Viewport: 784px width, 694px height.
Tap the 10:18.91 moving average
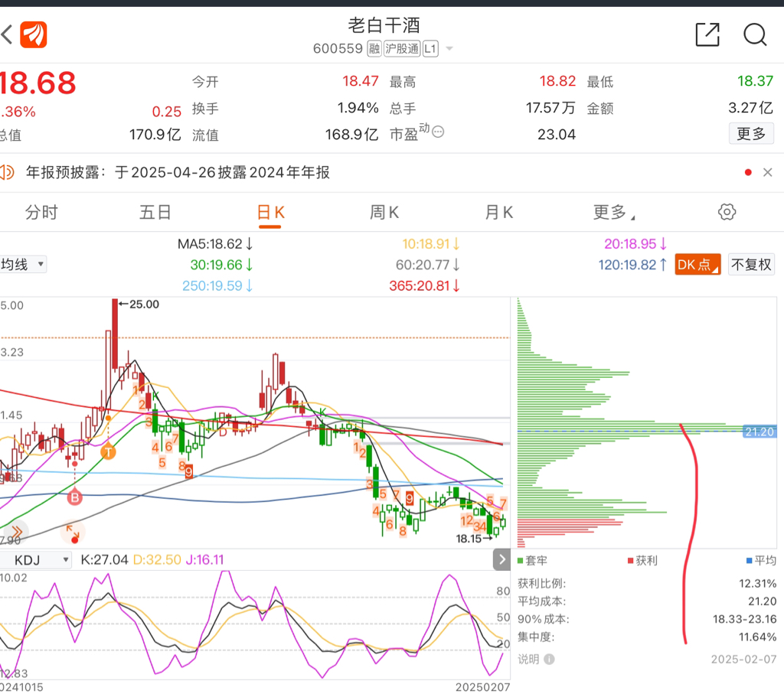430,244
